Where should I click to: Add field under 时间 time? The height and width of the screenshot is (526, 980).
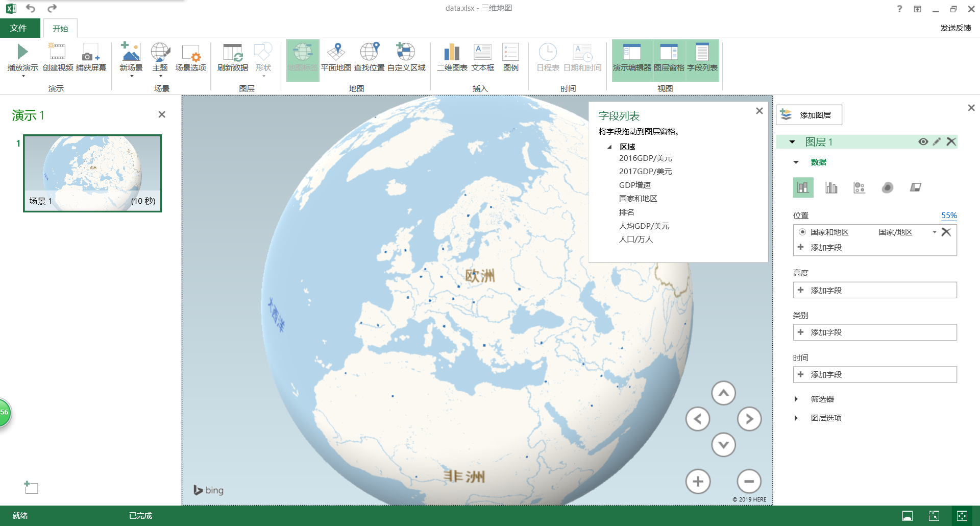coord(875,374)
